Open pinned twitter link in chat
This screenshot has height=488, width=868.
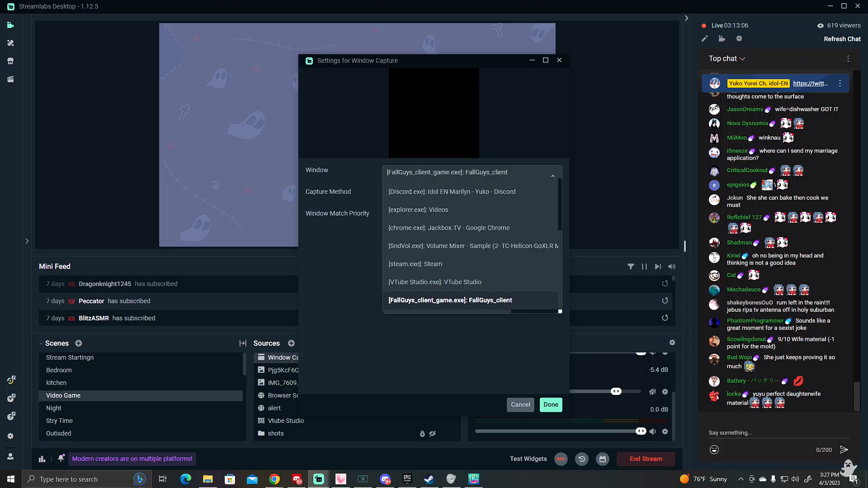tap(810, 84)
